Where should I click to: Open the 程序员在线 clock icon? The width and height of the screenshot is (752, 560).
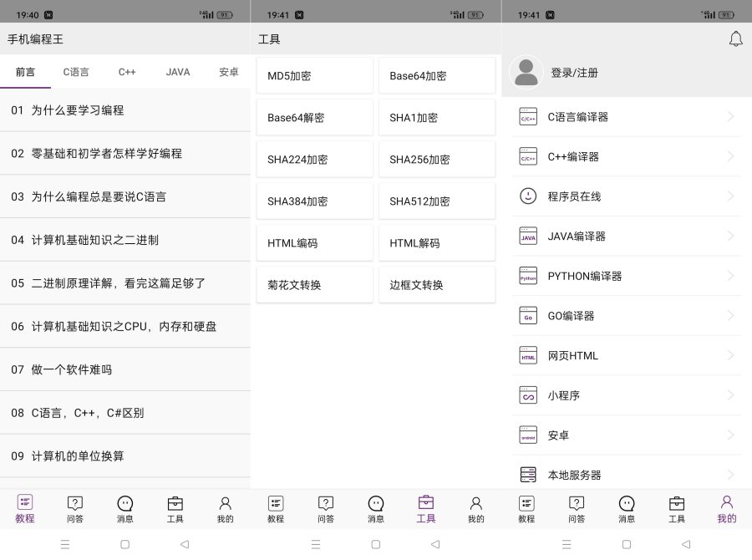pos(527,196)
